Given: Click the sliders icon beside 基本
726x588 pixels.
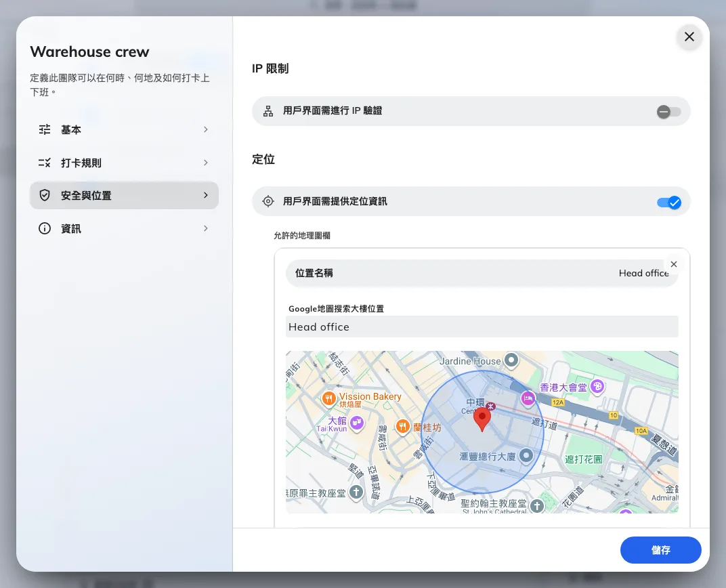Looking at the screenshot, I should click(45, 129).
